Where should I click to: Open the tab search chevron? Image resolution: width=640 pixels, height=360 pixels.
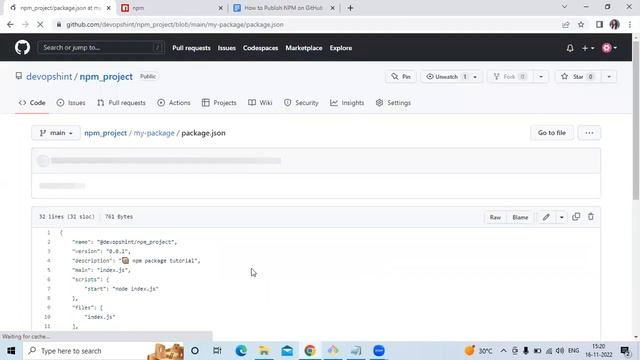[x=564, y=7]
